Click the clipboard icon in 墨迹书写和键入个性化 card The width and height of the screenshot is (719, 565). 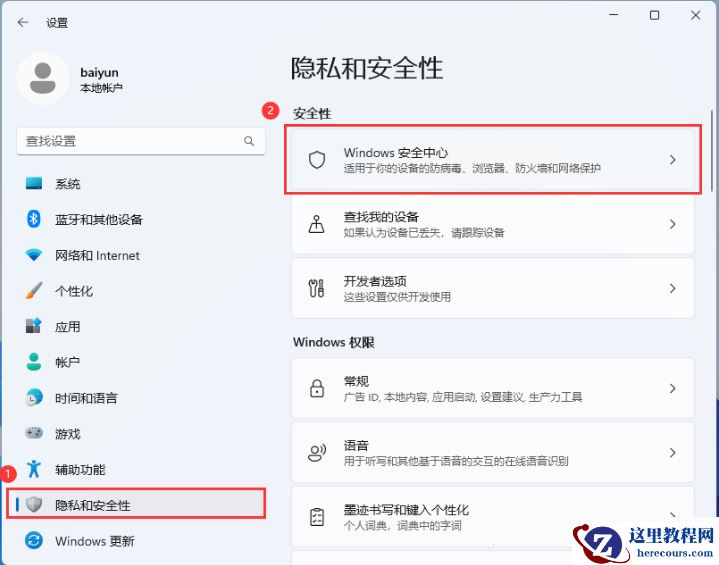(x=317, y=517)
